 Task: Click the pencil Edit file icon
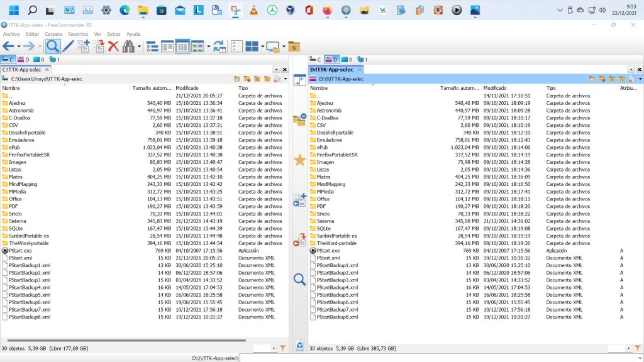pos(68,47)
